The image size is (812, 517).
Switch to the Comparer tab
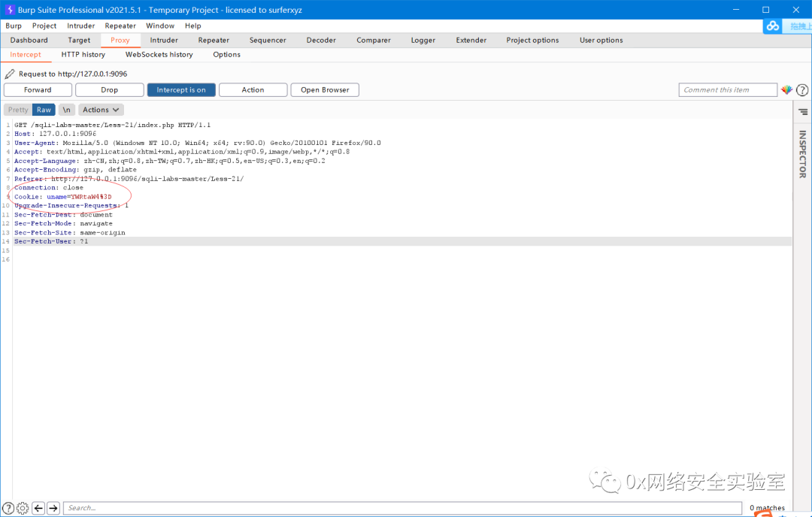point(374,41)
